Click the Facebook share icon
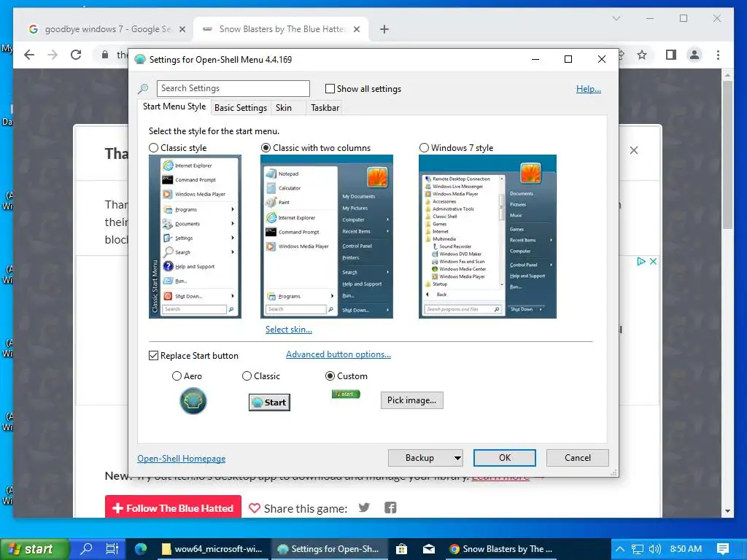The height and width of the screenshot is (560, 747). click(x=390, y=507)
